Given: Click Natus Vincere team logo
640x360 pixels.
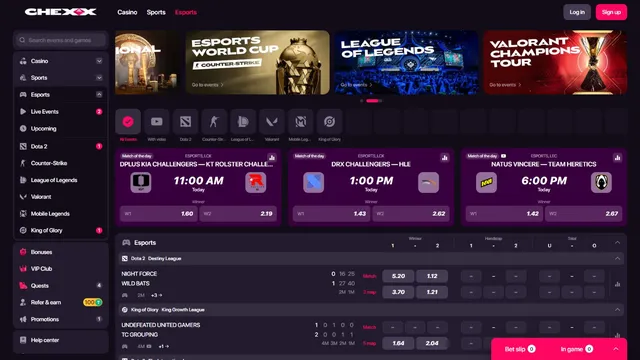Looking at the screenshot, I should (x=487, y=182).
